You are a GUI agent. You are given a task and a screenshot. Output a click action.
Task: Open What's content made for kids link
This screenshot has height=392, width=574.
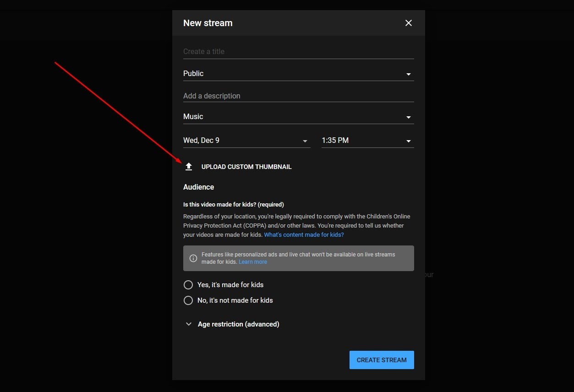click(x=304, y=234)
